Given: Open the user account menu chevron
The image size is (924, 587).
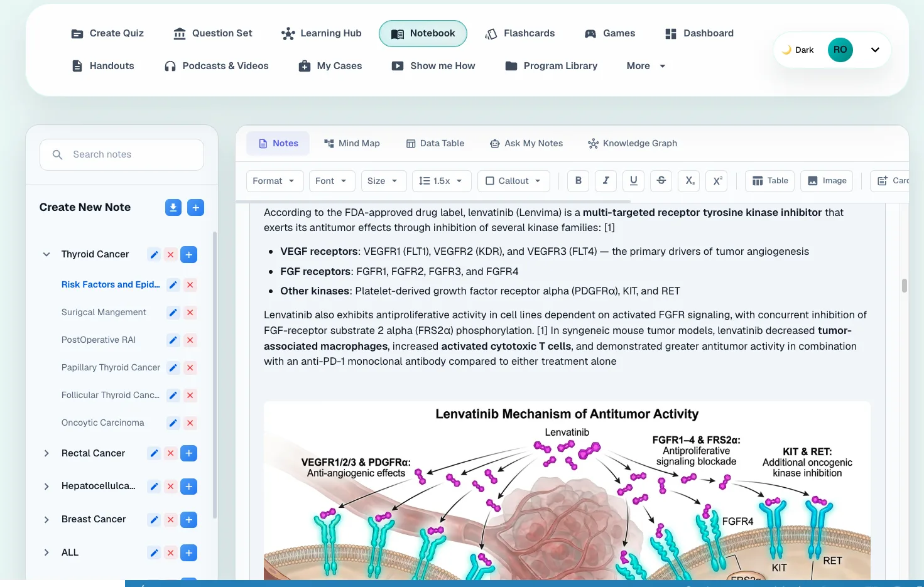Looking at the screenshot, I should tap(875, 50).
